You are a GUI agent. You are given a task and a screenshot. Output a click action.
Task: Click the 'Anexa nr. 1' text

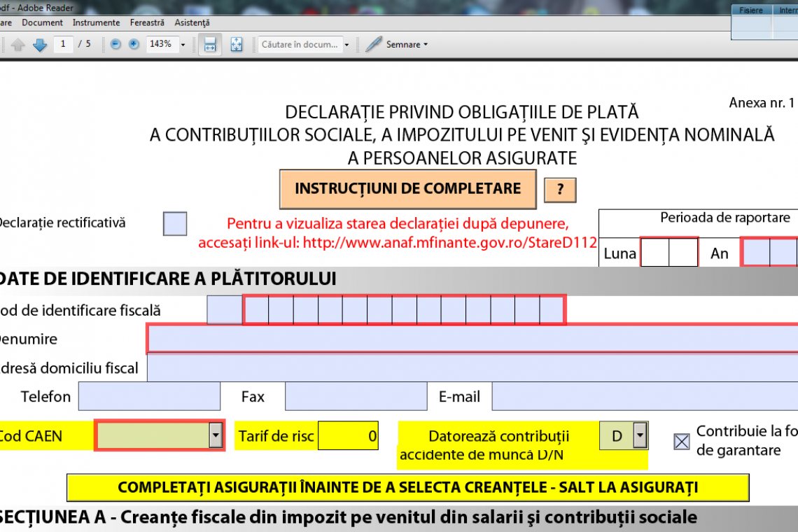click(x=762, y=103)
